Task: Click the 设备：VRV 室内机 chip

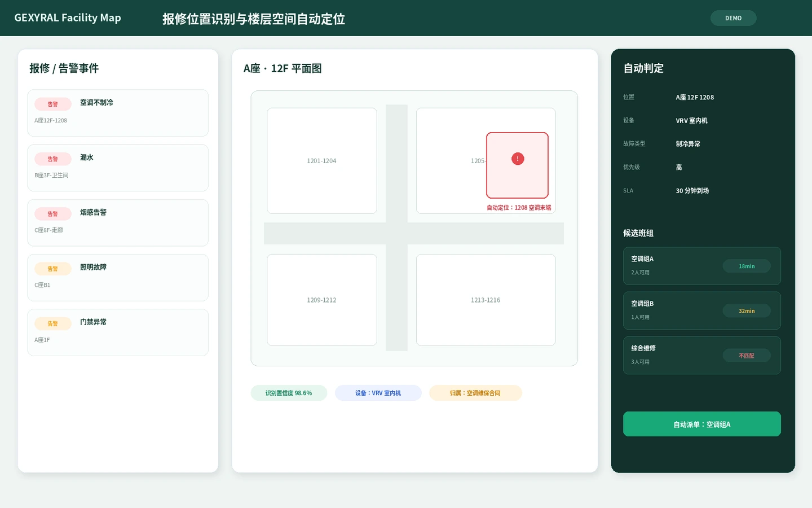Action: (378, 393)
